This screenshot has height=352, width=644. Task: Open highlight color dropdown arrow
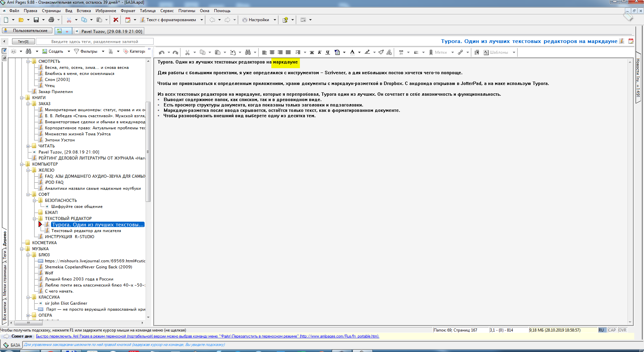click(374, 52)
